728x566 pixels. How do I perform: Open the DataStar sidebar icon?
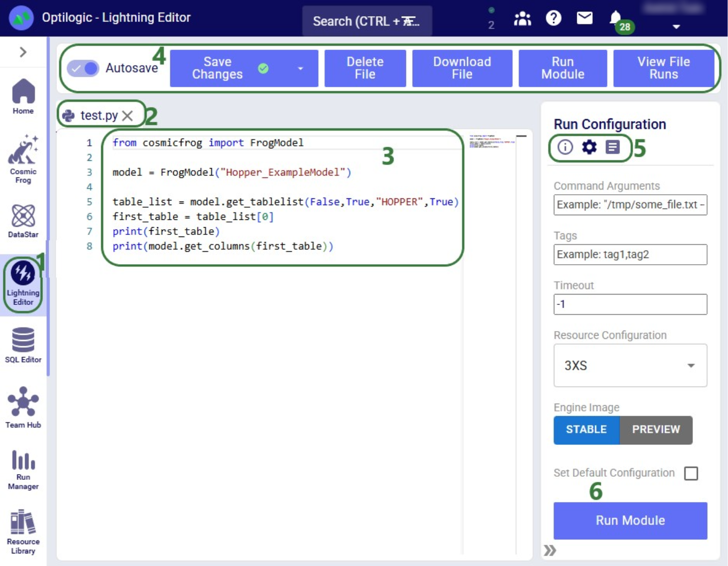[23, 221]
